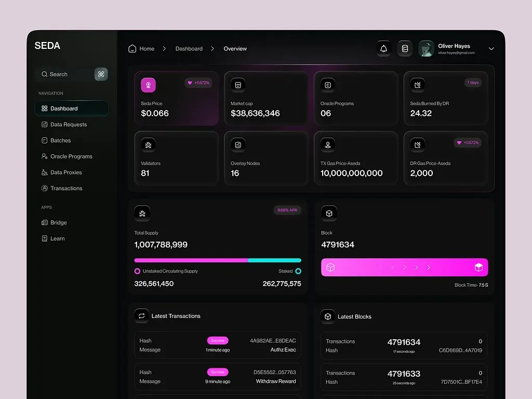
Task: Open block 4791634 in Latest Blocks
Action: click(404, 345)
